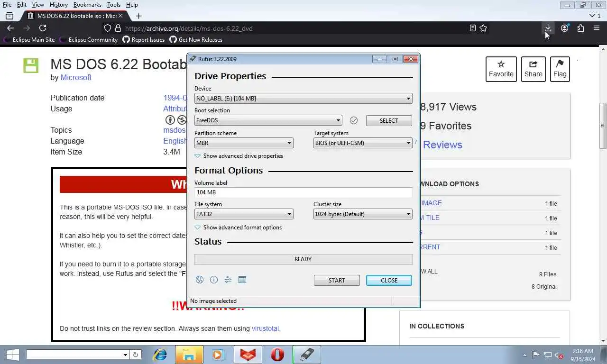Click the Firefox address bar URL
Viewport: 607px width, 364px height.
189,28
